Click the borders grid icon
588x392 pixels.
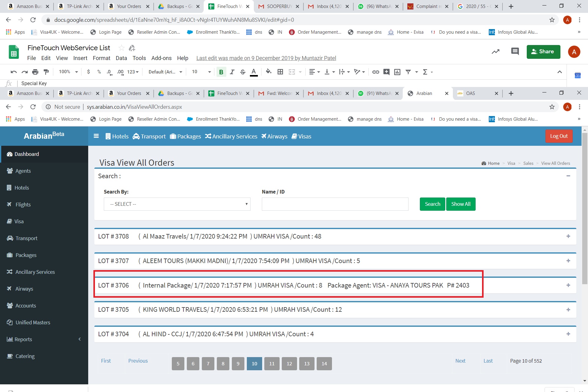click(280, 72)
